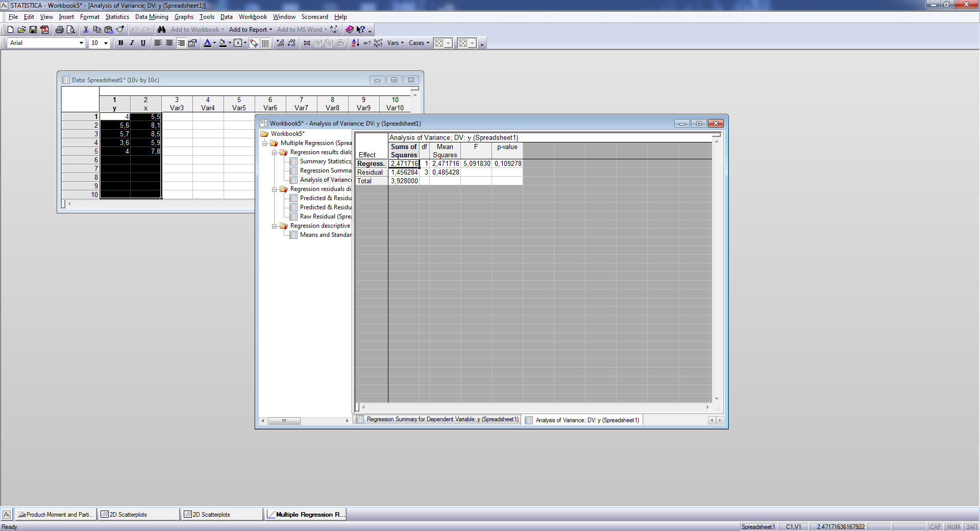Viewport: 980px width, 531px height.
Task: Open the Statistics menu
Action: point(117,17)
